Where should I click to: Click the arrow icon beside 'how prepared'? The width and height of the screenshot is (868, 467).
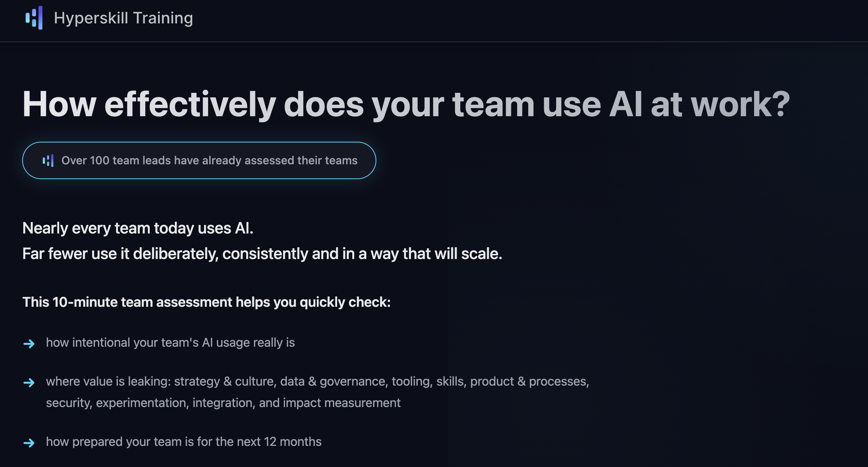[29, 443]
